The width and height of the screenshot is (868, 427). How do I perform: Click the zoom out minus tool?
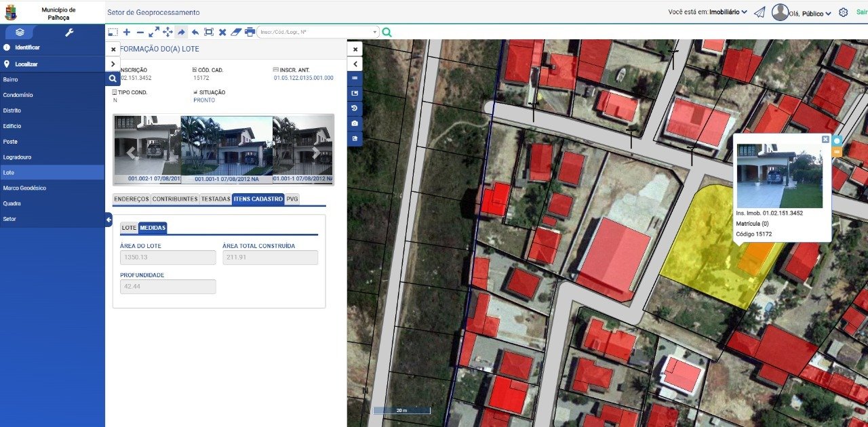[x=140, y=32]
